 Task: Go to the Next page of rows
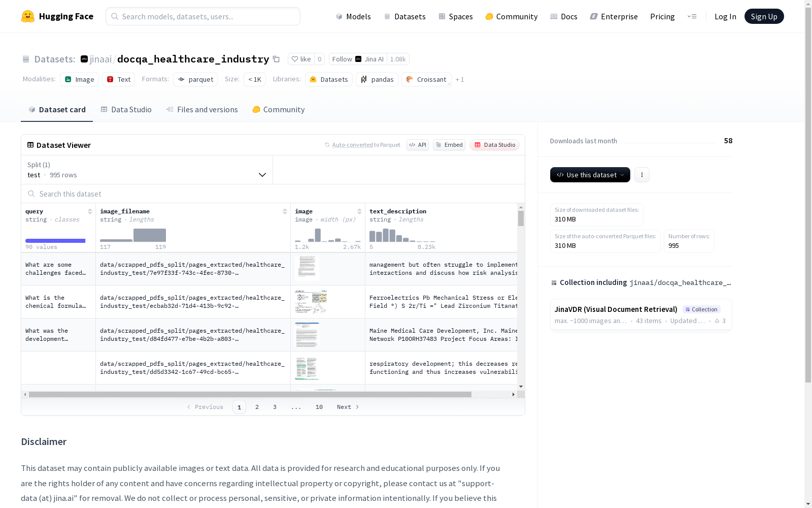348,407
